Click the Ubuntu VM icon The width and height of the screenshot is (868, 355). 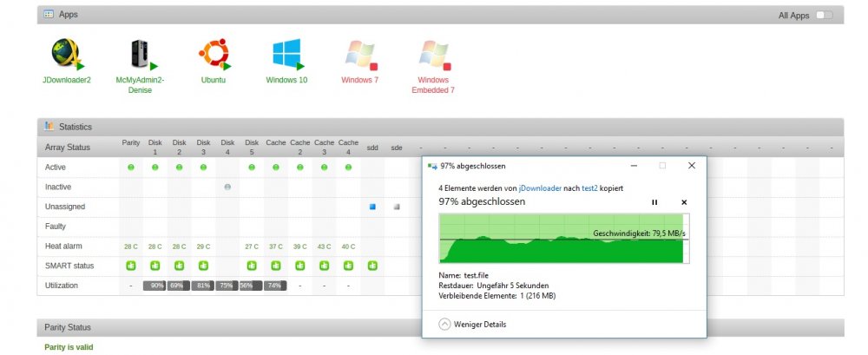pos(214,54)
